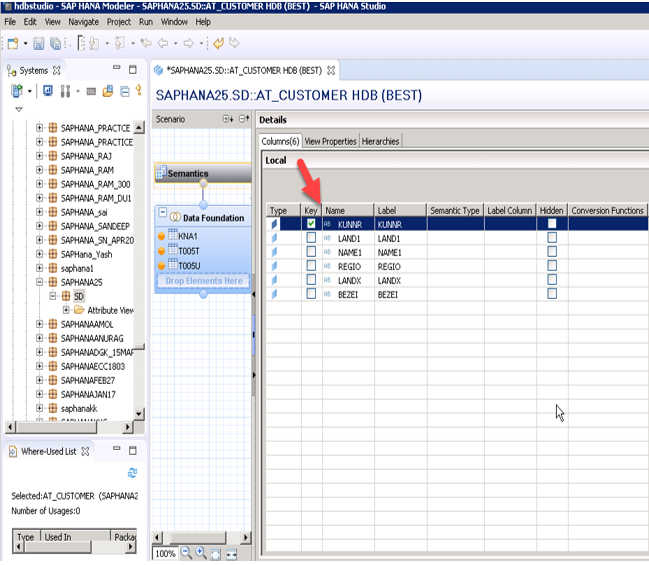The width and height of the screenshot is (649, 565).
Task: Click the Auto Layout icon beside zoom controls
Action: pos(231,554)
